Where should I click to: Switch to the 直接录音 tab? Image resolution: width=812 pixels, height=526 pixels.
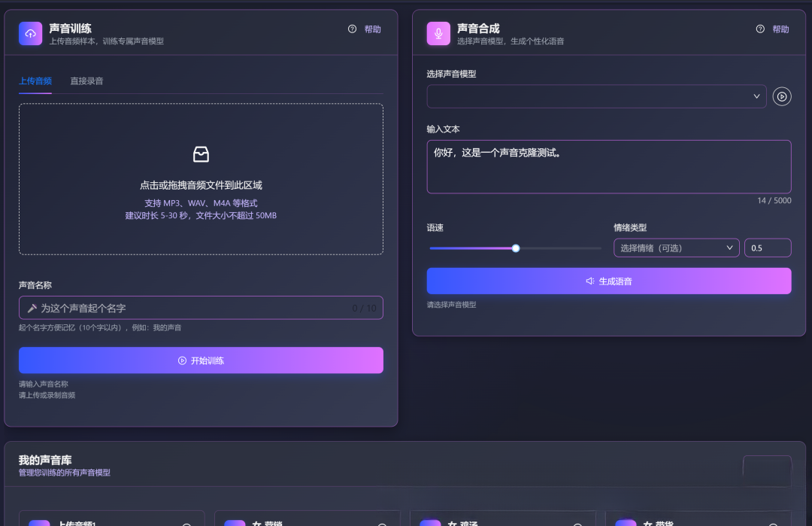(x=86, y=80)
